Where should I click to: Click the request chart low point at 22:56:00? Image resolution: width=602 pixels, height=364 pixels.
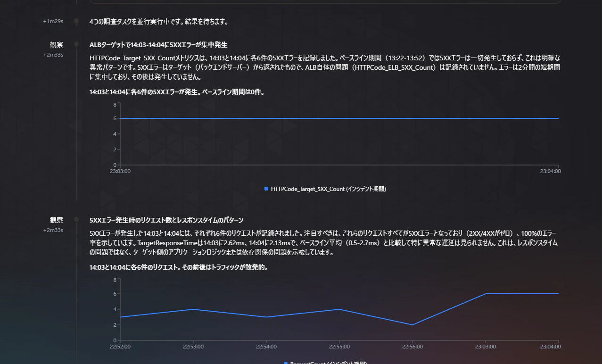[412, 324]
